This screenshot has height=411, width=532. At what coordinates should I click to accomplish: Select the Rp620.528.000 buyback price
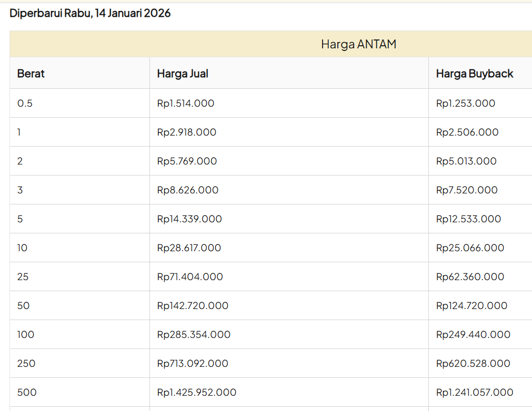473,364
